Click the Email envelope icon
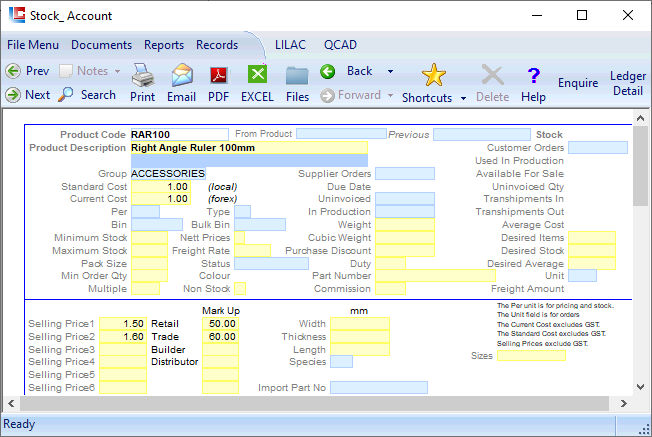Viewport: 652px width, 437px height. point(182,75)
